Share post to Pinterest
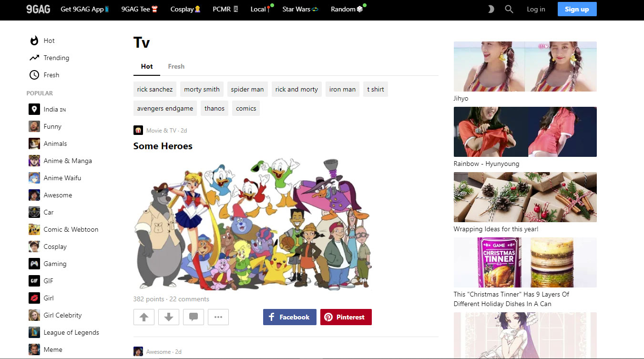This screenshot has height=359, width=644. [346, 317]
